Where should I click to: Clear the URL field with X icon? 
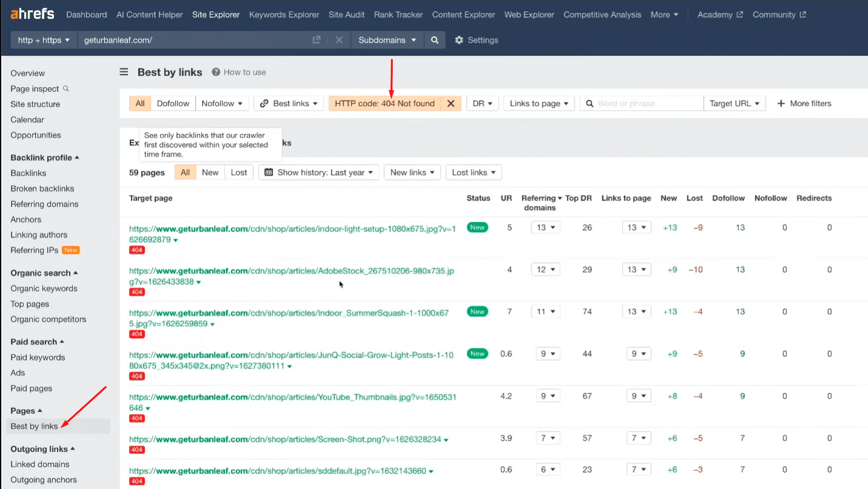[339, 40]
